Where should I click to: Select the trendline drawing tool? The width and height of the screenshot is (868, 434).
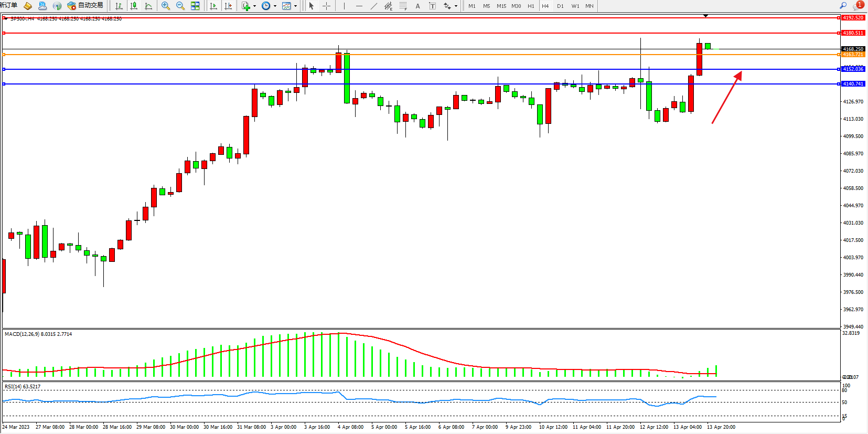click(x=373, y=6)
